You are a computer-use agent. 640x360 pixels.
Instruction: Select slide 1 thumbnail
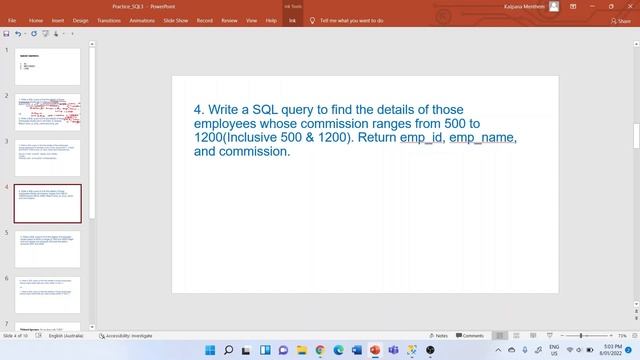48,67
